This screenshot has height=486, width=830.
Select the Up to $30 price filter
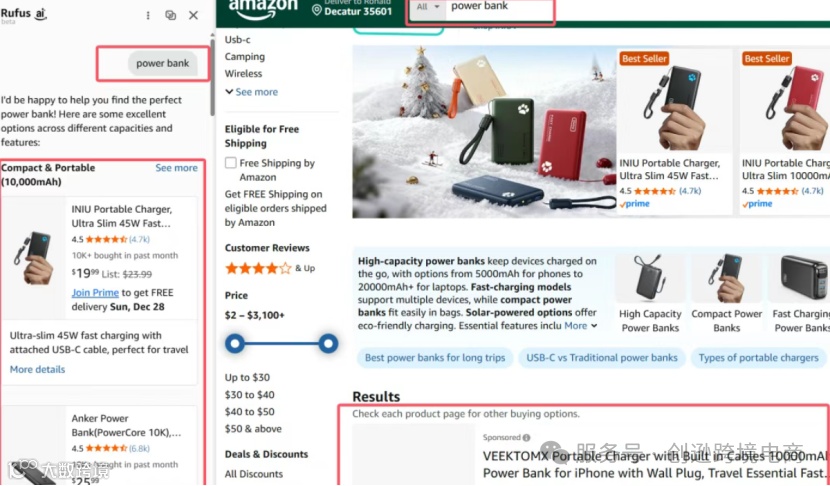coord(247,377)
